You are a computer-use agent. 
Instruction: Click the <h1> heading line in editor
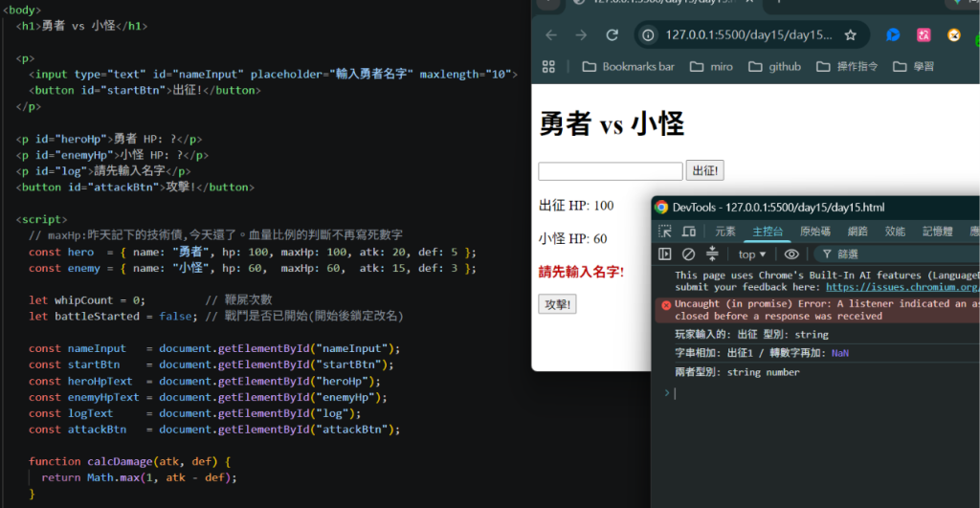(82, 26)
